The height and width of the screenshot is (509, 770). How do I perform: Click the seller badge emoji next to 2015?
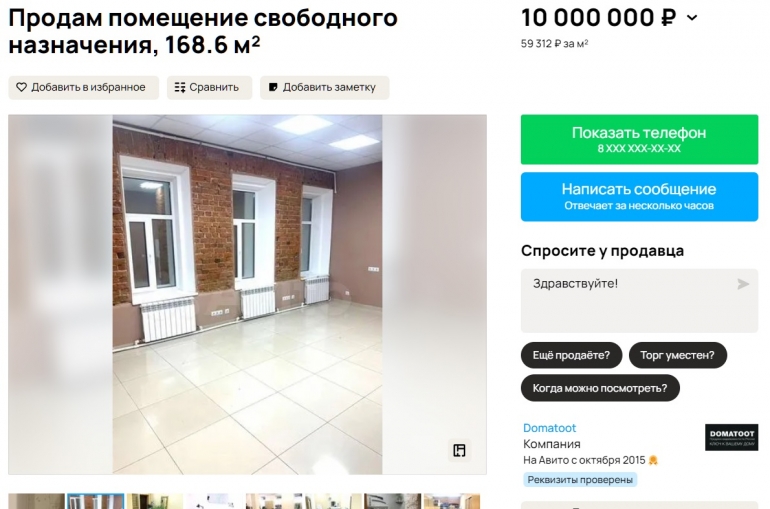pos(653,460)
